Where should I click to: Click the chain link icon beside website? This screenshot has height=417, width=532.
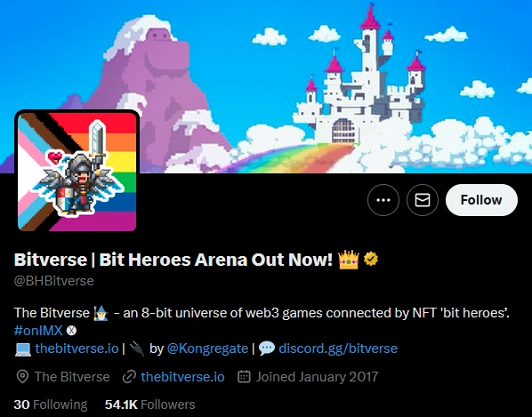coord(129,377)
